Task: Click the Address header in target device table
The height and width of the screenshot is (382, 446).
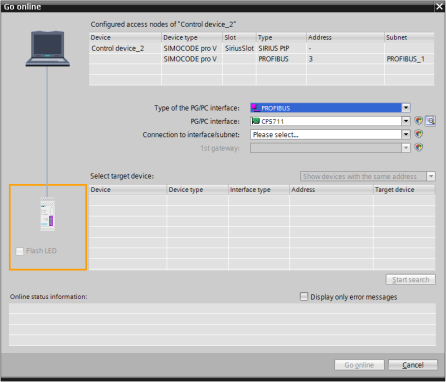Action: click(331, 190)
